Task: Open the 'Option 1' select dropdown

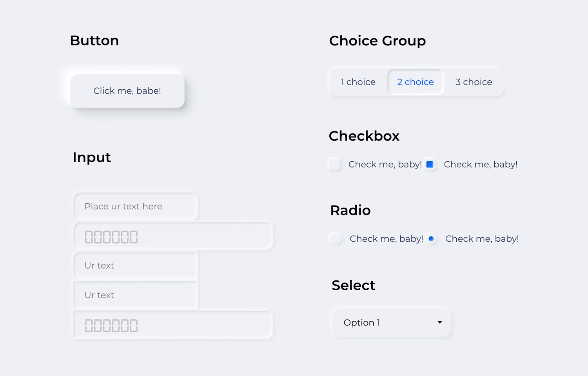Action: 391,323
